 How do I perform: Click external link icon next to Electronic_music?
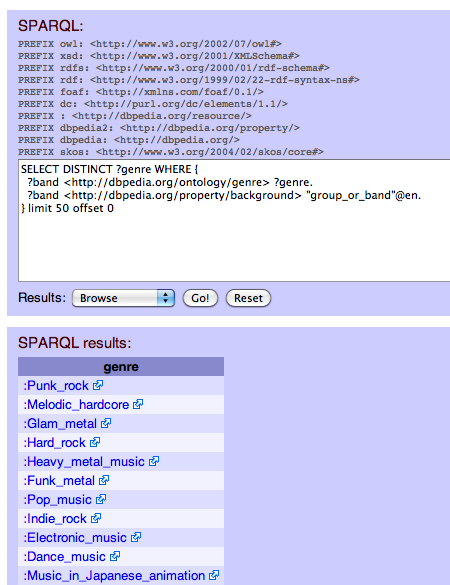136,537
